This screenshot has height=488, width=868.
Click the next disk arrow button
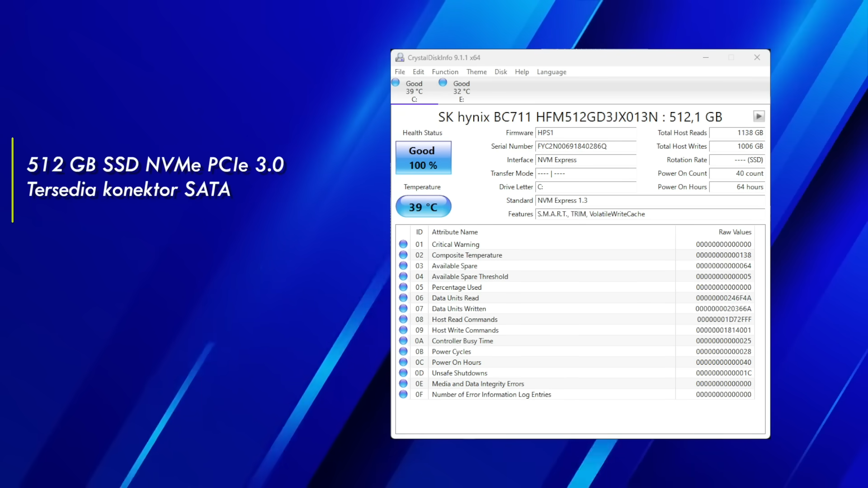[x=759, y=116]
